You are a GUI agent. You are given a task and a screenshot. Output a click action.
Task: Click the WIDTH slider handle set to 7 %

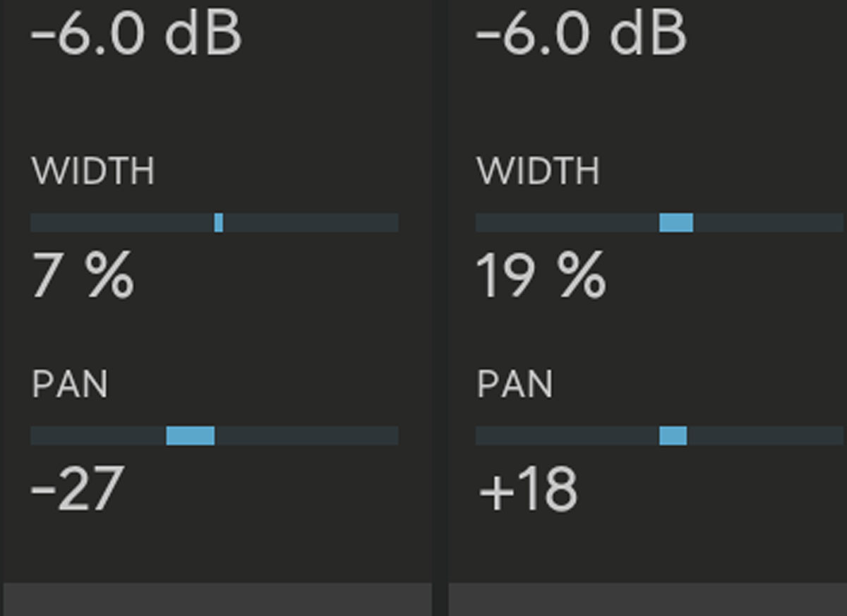(x=219, y=223)
